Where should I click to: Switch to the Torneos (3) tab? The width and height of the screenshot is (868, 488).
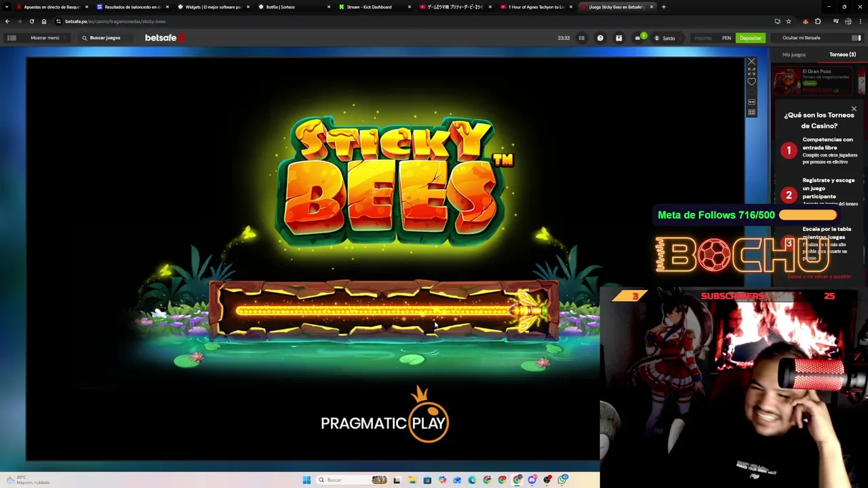coord(842,54)
